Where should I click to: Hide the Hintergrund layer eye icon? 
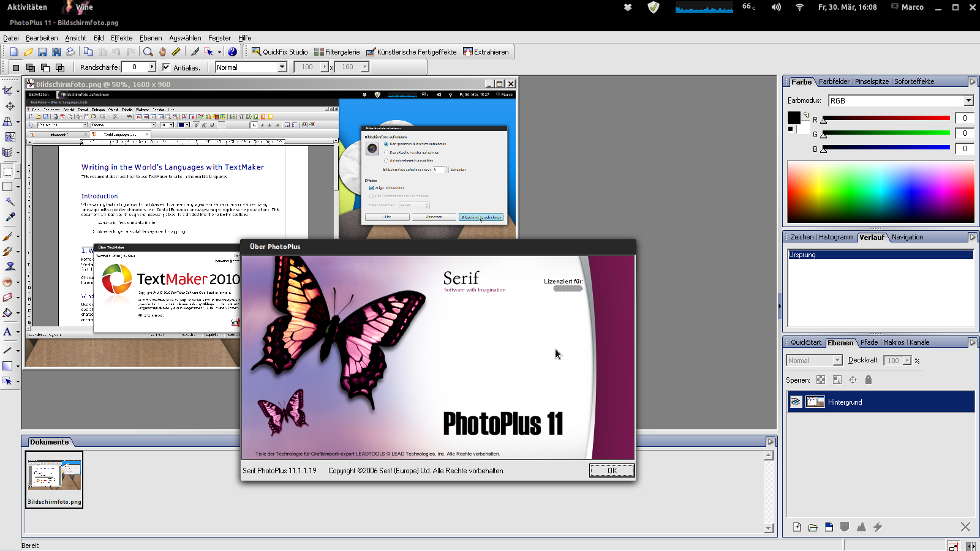click(x=796, y=402)
